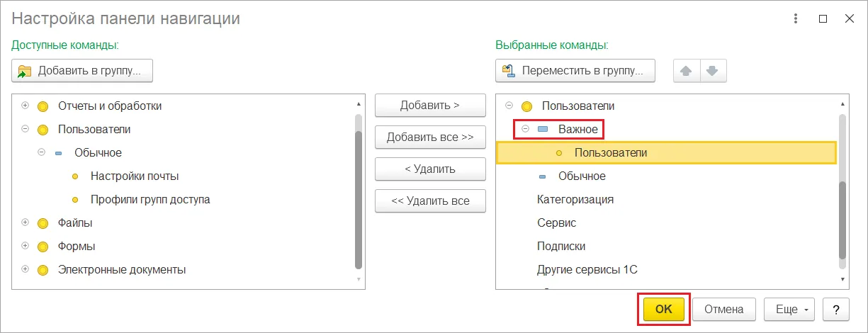The image size is (868, 333).
Task: Click the blue group icon beside Важное
Action: tap(543, 130)
